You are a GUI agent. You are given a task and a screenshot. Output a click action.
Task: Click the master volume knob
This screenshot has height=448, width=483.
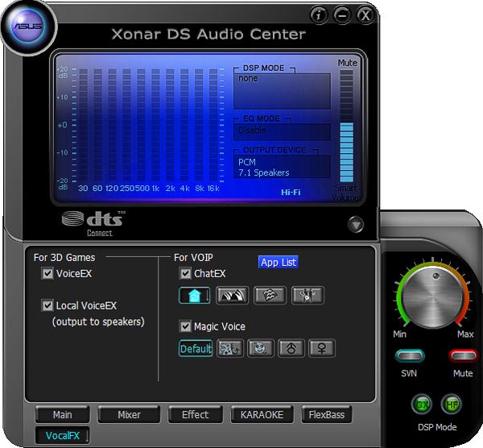click(x=433, y=297)
